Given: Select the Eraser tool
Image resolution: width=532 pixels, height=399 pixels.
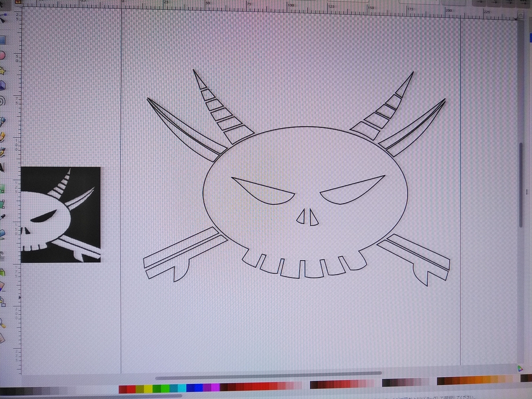Looking at the screenshot, I should [x=2, y=286].
